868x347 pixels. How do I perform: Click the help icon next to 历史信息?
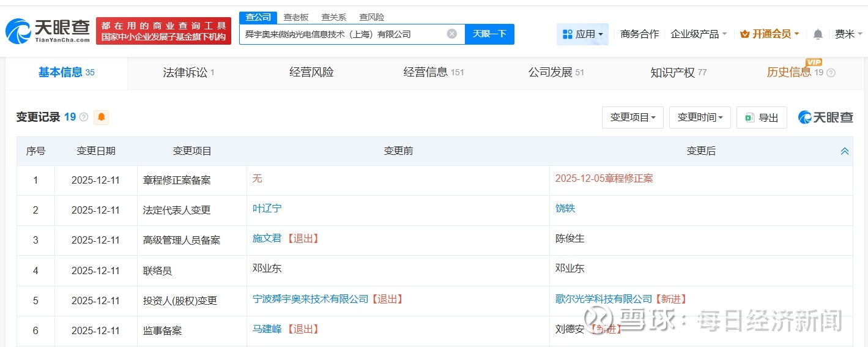[831, 73]
